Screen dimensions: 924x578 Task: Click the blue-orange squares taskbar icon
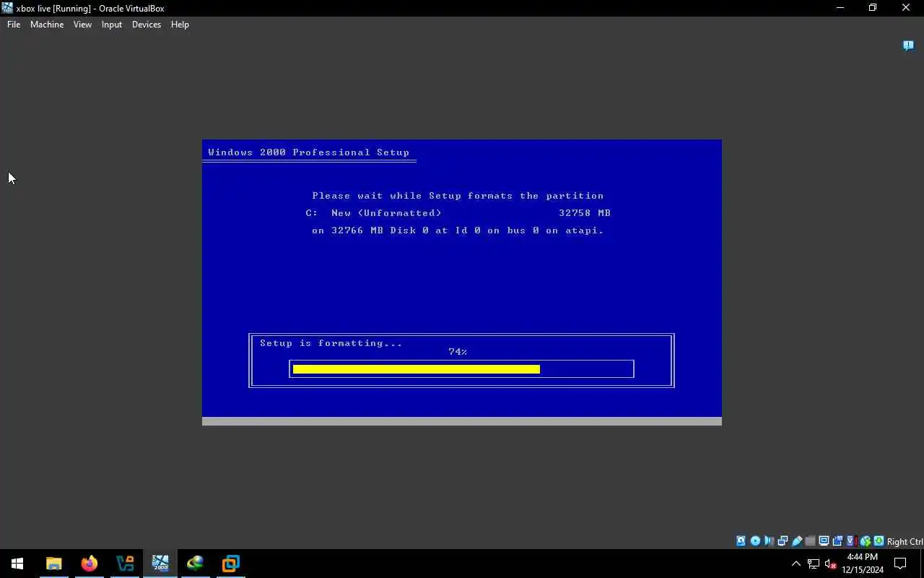pos(230,564)
